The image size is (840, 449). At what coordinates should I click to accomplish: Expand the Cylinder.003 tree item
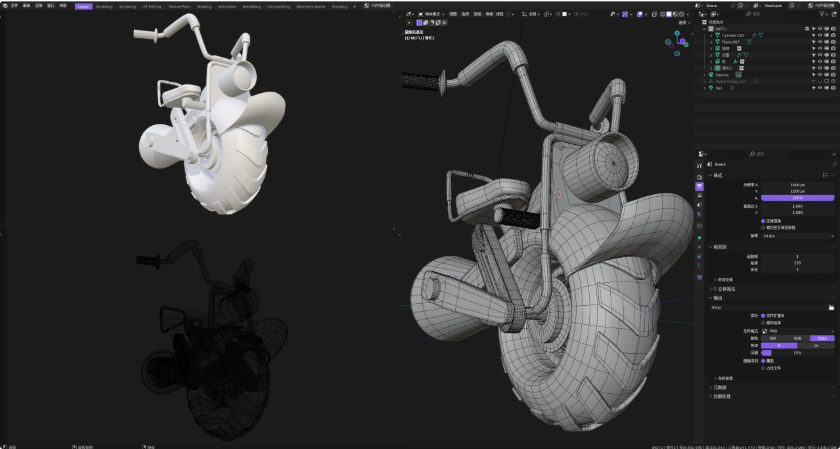point(712,35)
